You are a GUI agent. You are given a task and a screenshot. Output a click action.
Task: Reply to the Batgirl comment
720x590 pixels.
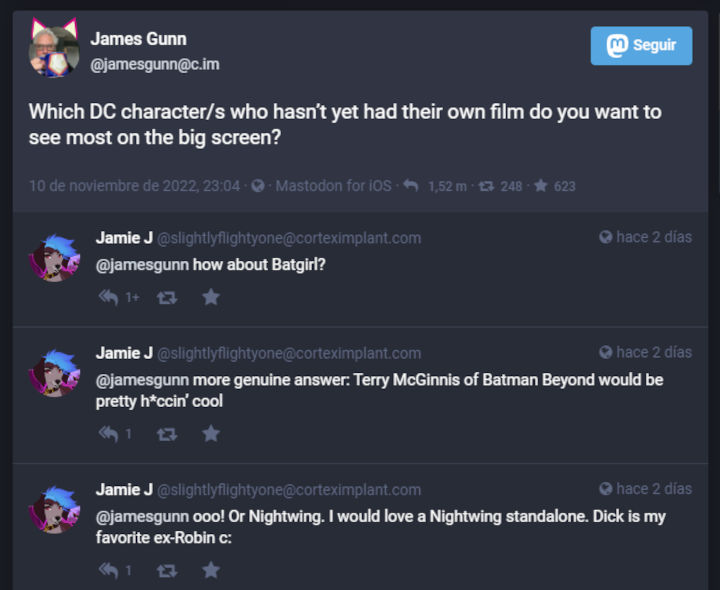click(x=109, y=297)
